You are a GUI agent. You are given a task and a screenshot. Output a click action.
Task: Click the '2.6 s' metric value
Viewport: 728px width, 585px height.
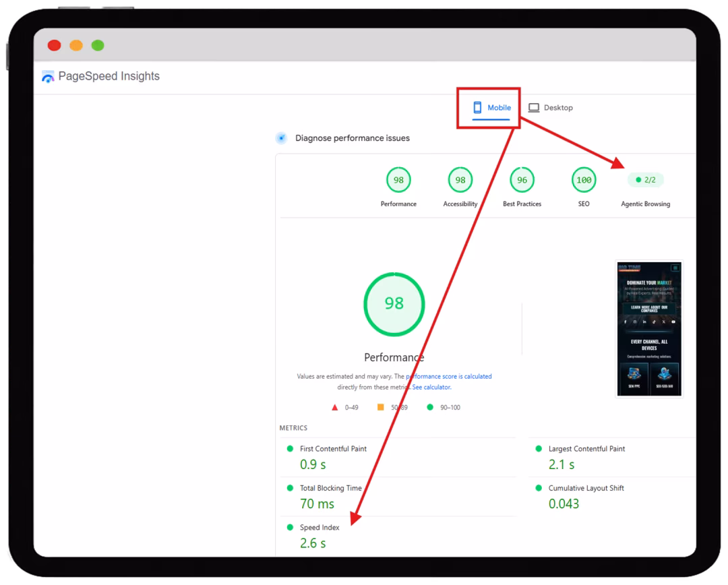pos(313,543)
